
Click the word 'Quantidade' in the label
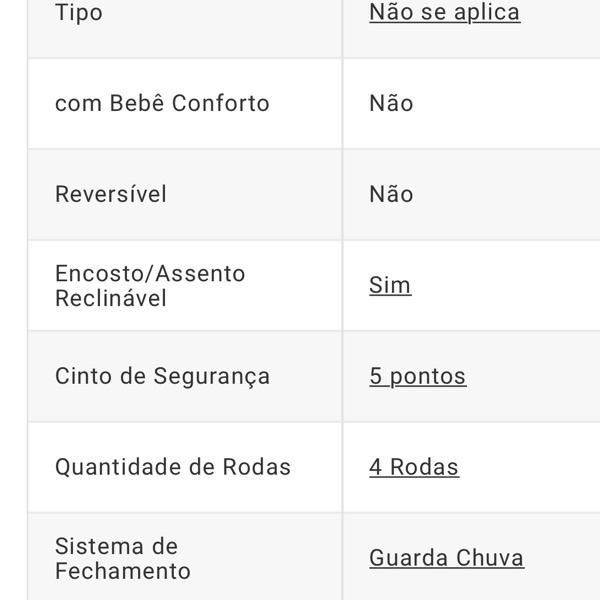pyautogui.click(x=116, y=467)
